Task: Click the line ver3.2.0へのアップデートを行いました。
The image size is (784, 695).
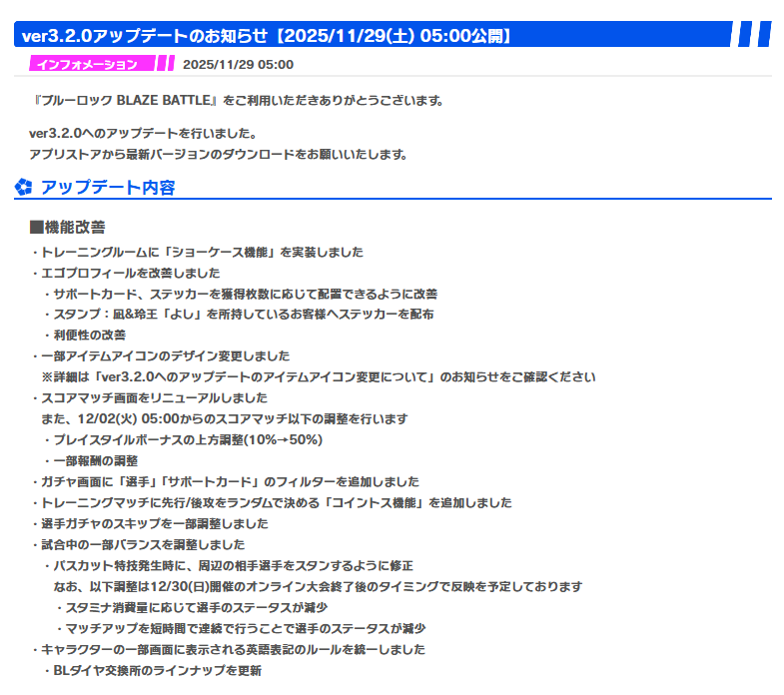Action: point(143,134)
